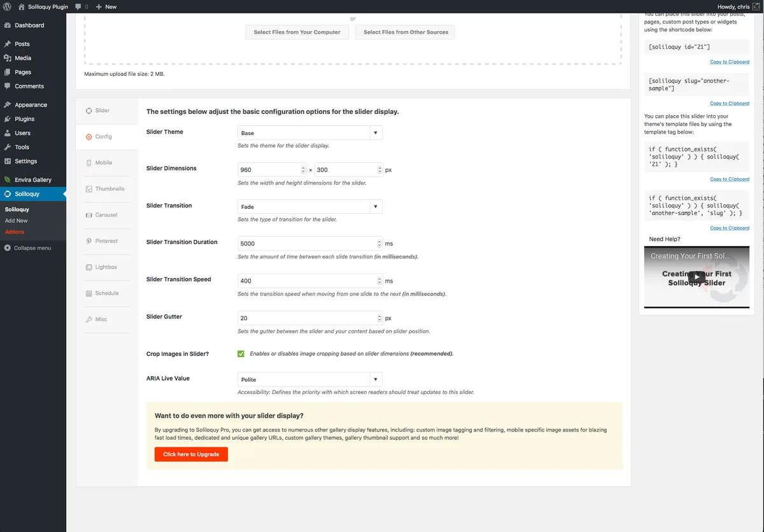Screen dimensions: 764x532
Task: Click the Comments icon in sidebar
Action: pos(7,86)
